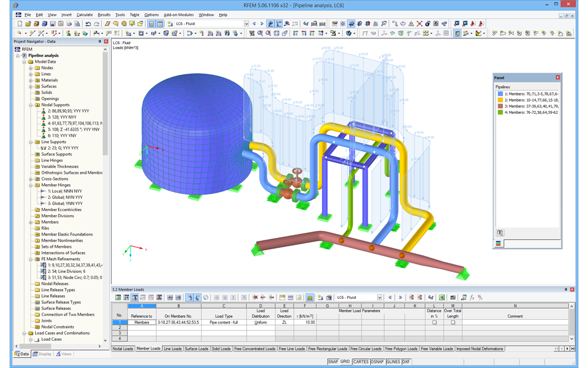Select the New Model tool
This screenshot has width=588, height=368.
coord(19,23)
